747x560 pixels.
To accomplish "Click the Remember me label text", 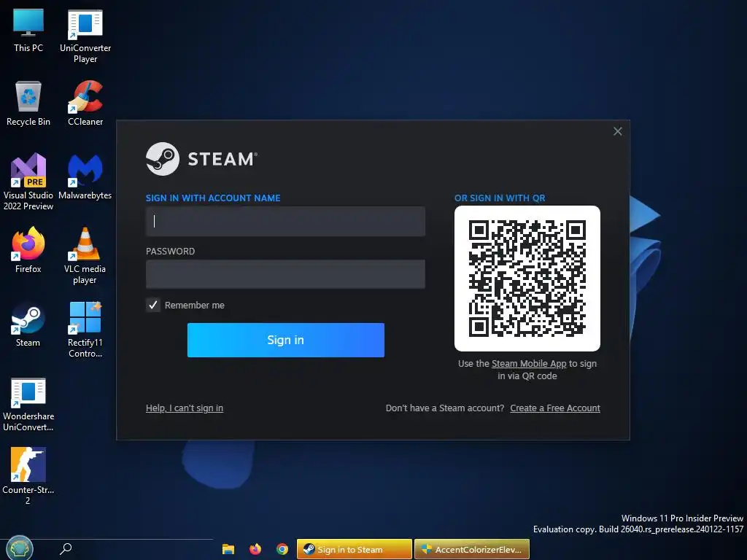I will click(194, 306).
